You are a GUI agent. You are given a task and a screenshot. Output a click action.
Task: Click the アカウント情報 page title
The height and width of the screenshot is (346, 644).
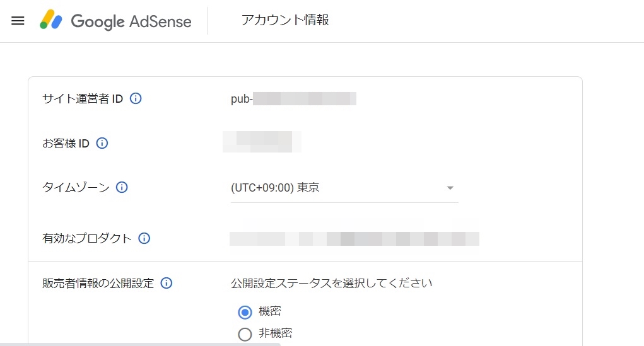pos(285,20)
